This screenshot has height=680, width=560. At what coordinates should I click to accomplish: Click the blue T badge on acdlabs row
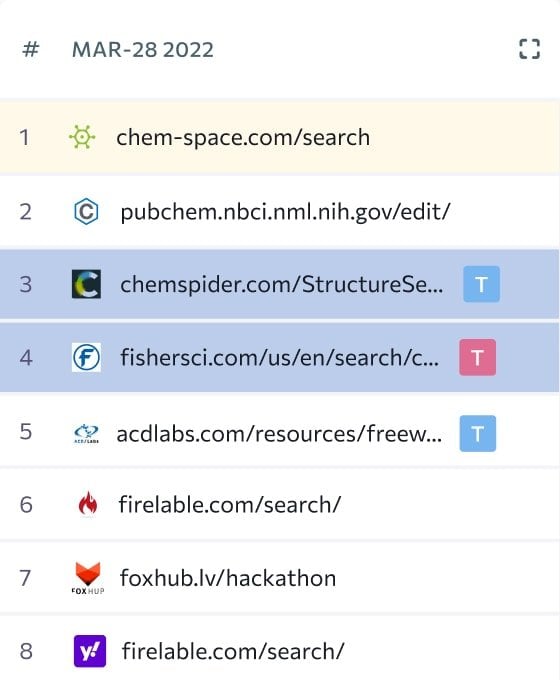pyautogui.click(x=478, y=433)
